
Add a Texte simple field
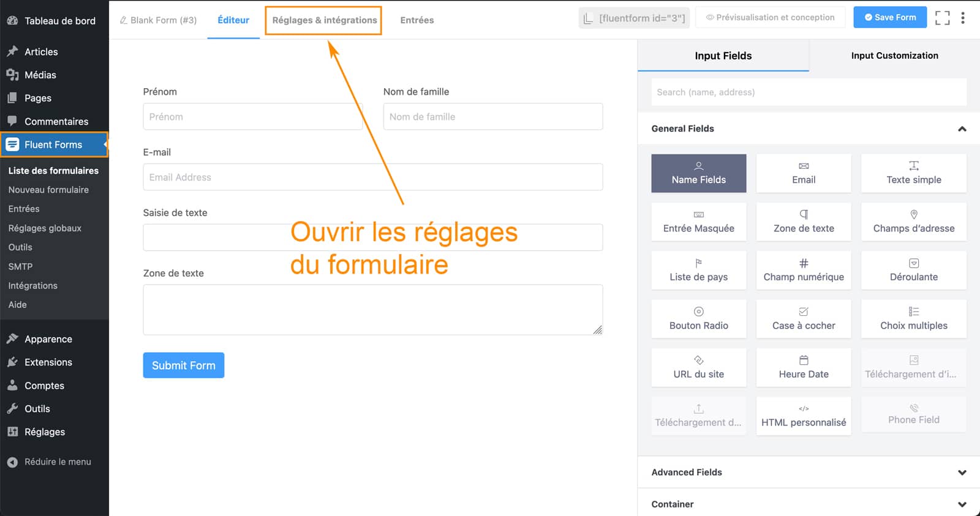(x=914, y=173)
